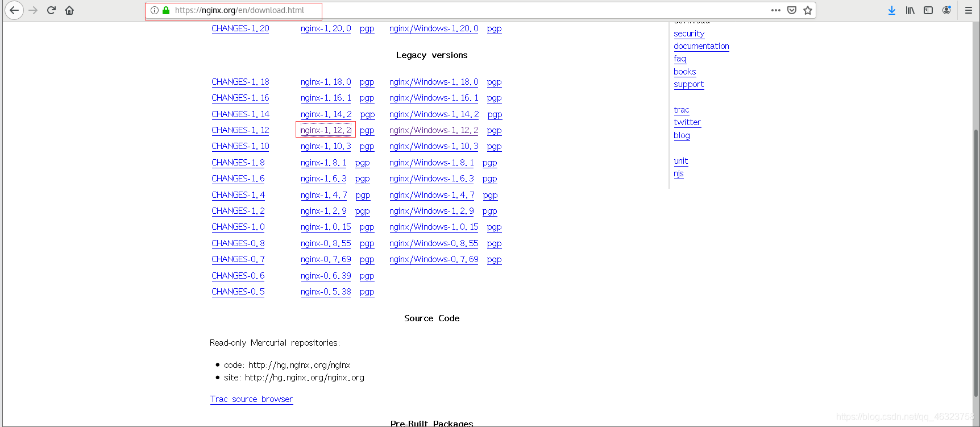The width and height of the screenshot is (980, 427).
Task: Click the forward navigation arrow
Action: click(33, 10)
